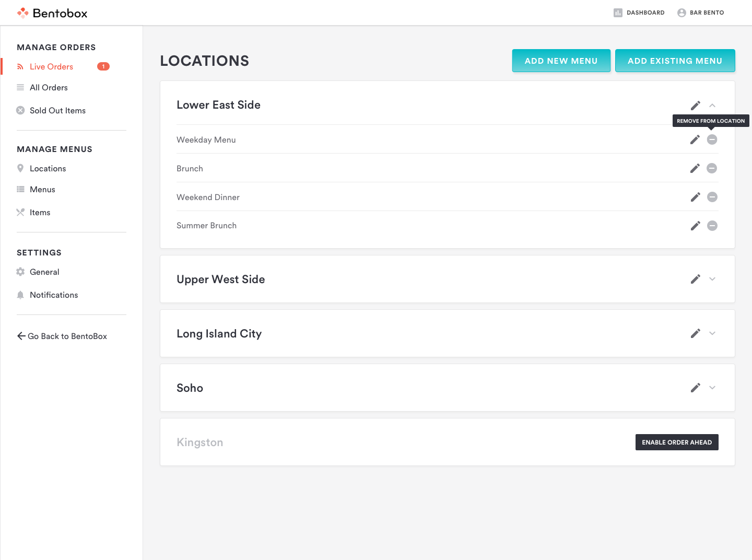Edit the Upper West Side location
This screenshot has width=752, height=560.
696,279
